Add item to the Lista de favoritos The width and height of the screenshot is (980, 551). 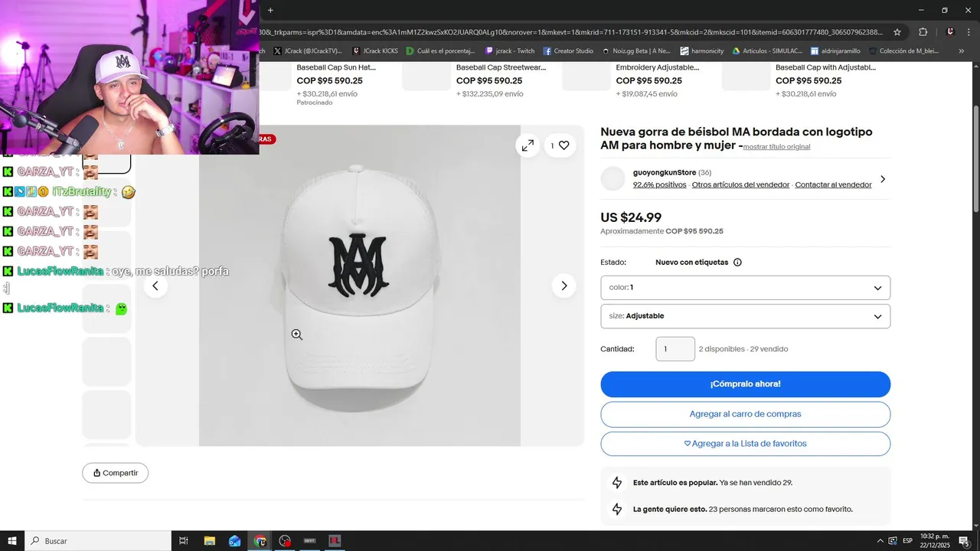[745, 444]
